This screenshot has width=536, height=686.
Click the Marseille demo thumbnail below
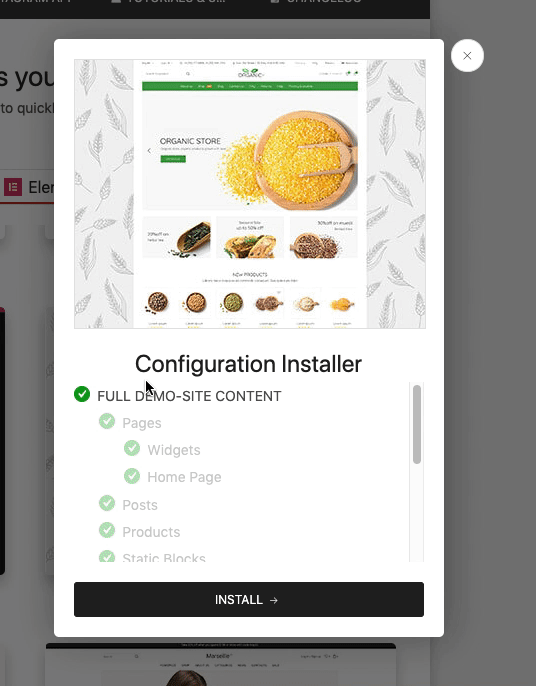221,665
